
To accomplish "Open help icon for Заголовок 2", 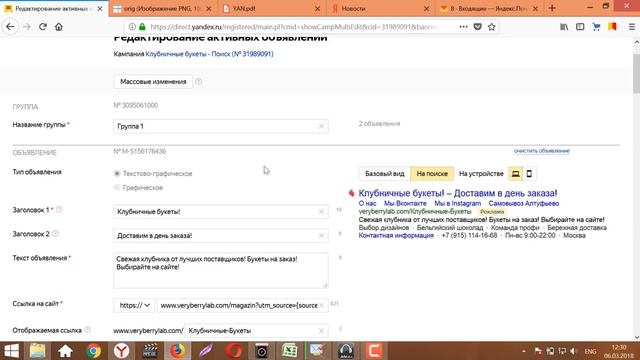I will click(55, 233).
